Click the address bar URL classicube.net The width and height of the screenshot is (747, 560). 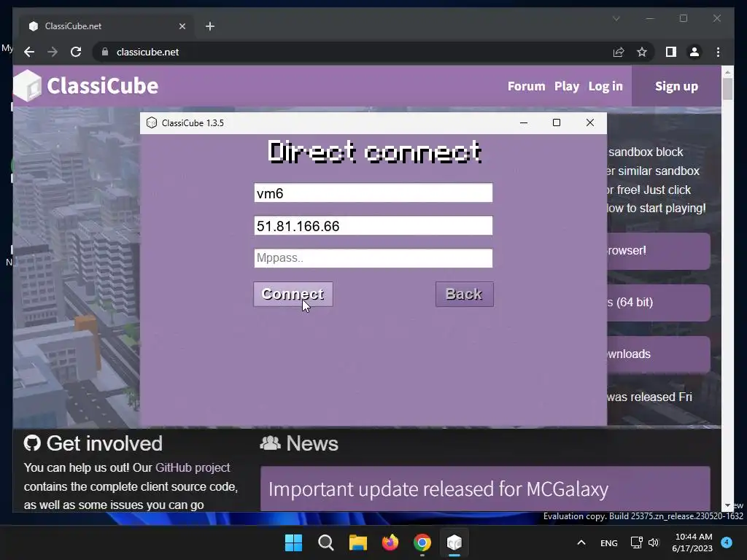coord(147,52)
